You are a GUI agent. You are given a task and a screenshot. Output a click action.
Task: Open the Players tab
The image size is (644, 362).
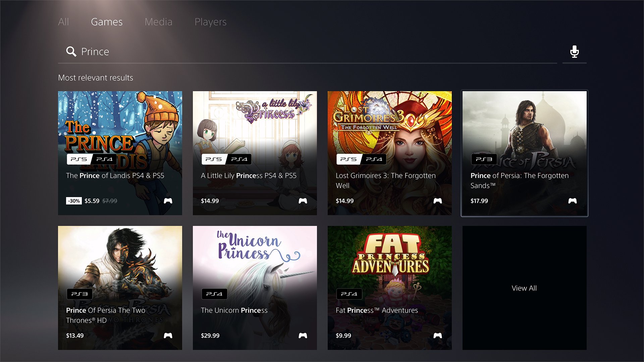[x=210, y=21]
